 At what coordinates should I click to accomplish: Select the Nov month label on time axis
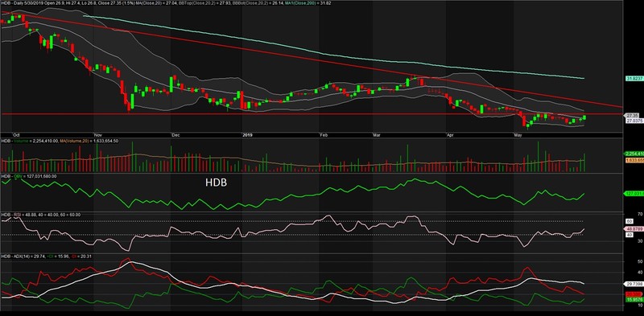(97, 134)
